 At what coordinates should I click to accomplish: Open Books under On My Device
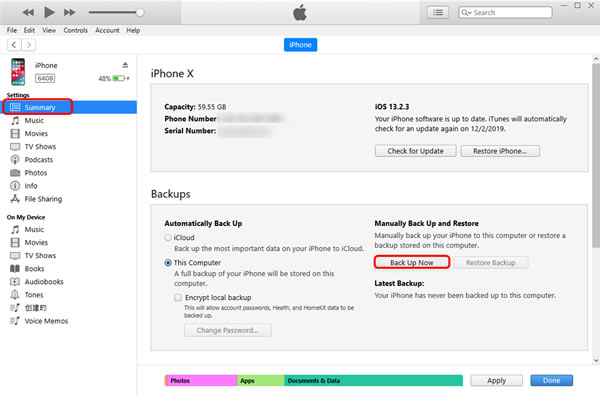[x=69, y=269]
